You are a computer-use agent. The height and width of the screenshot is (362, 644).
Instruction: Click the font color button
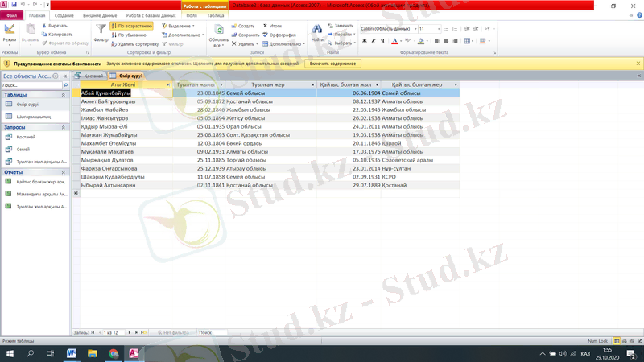[395, 41]
